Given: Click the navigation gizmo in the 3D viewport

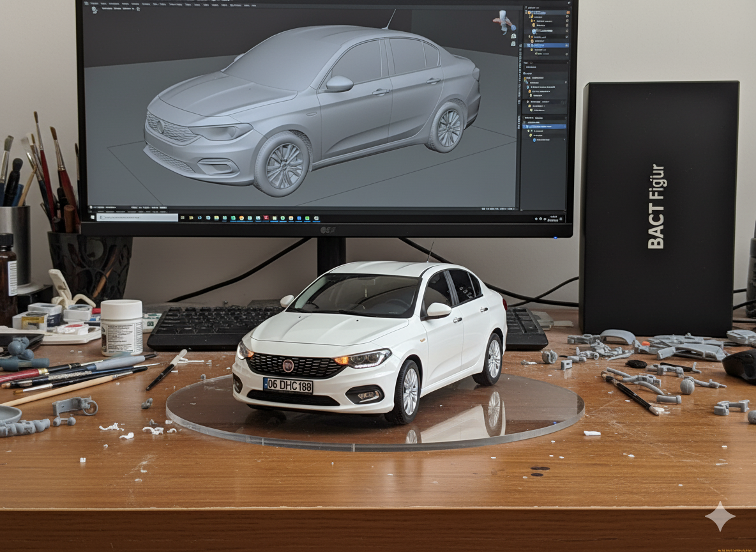Looking at the screenshot, I should [x=504, y=21].
